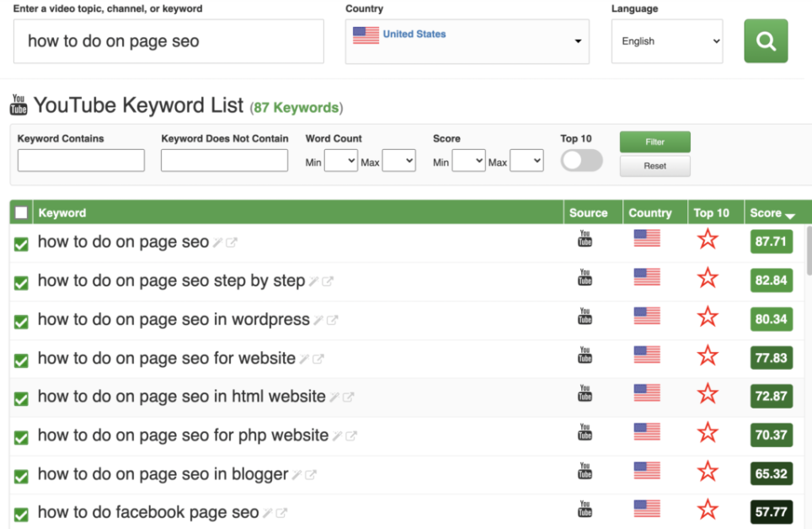Screen dimensions: 812x529
Task: Click star icon in 'for php website' row
Action: [x=708, y=433]
